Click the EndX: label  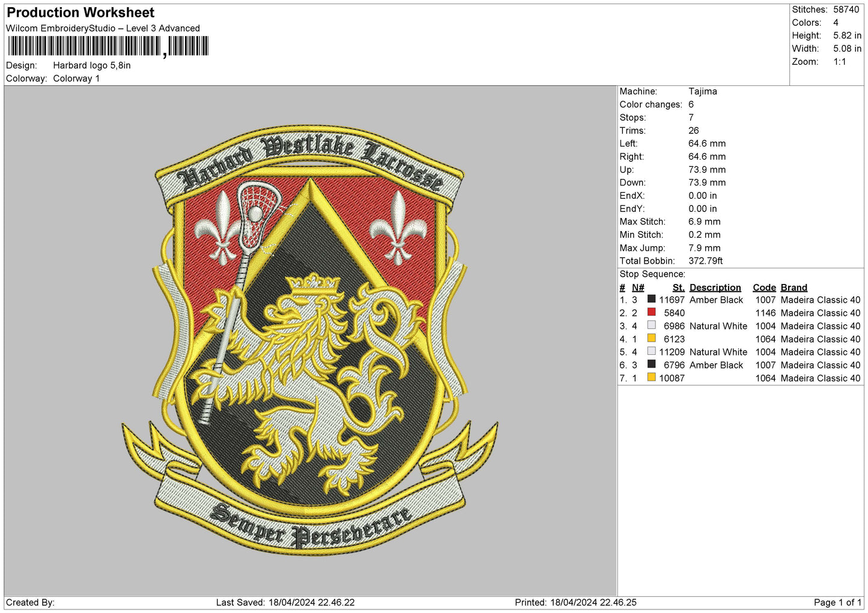coord(632,196)
